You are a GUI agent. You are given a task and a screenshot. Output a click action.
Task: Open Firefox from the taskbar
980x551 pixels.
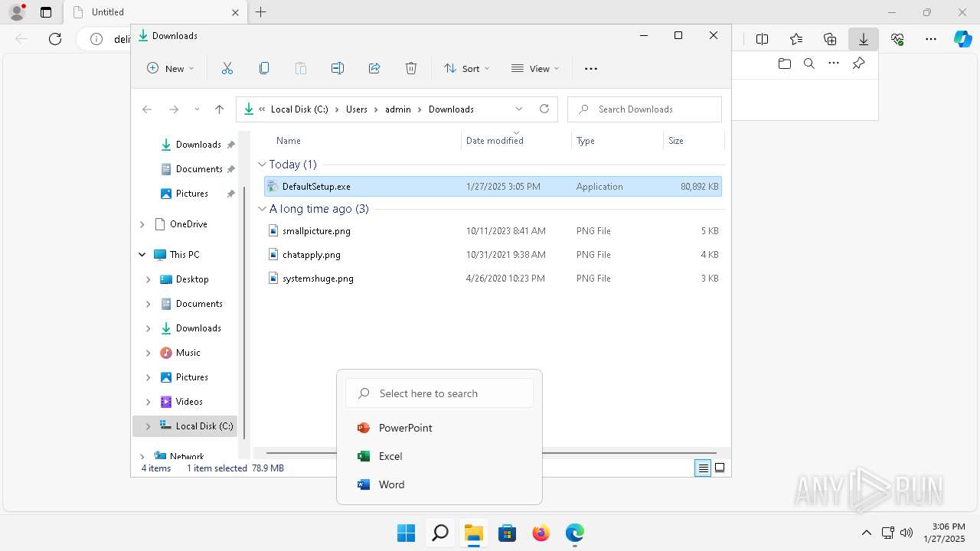click(541, 533)
